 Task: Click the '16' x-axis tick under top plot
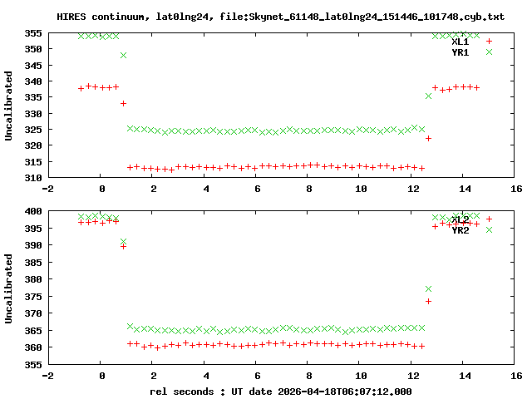pos(516,189)
